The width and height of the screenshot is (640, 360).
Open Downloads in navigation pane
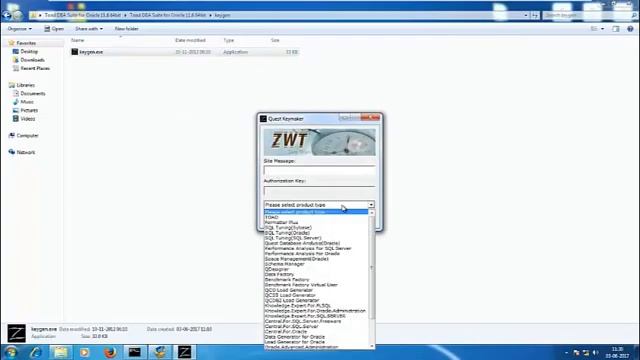click(x=32, y=60)
